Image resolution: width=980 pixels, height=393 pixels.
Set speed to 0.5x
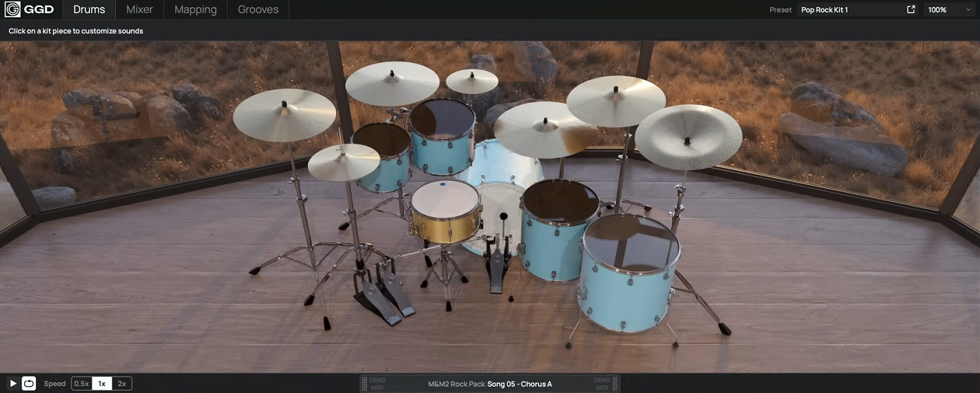click(81, 383)
